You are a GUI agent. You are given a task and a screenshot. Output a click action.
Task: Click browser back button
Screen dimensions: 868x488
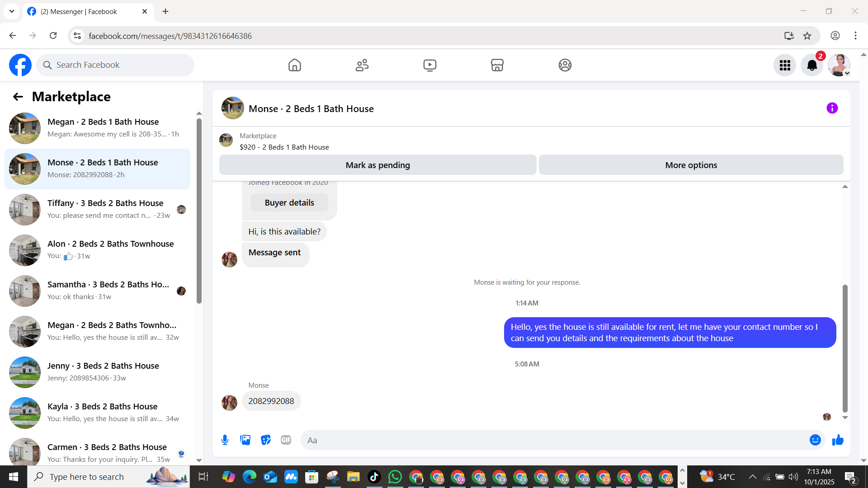(13, 36)
